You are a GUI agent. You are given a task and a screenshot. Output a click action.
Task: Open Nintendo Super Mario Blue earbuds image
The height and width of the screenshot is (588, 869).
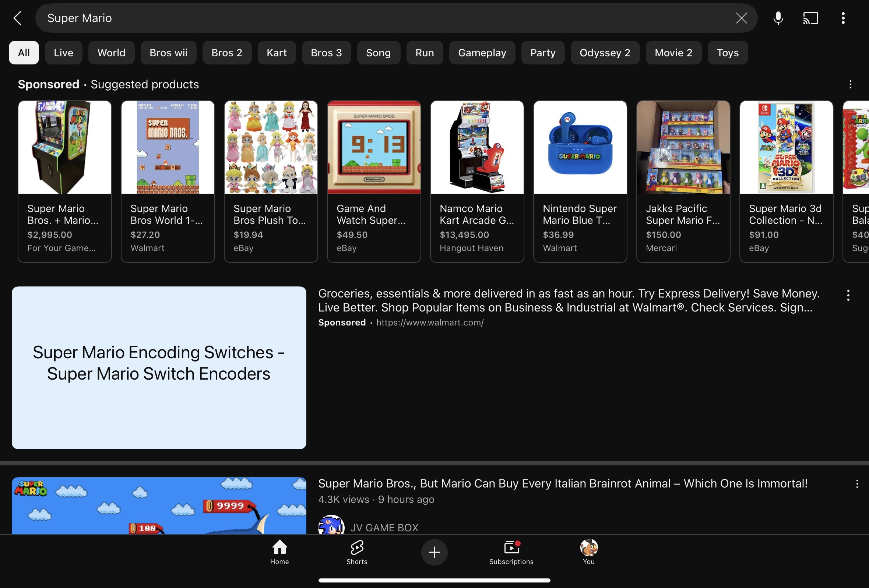[x=580, y=147]
